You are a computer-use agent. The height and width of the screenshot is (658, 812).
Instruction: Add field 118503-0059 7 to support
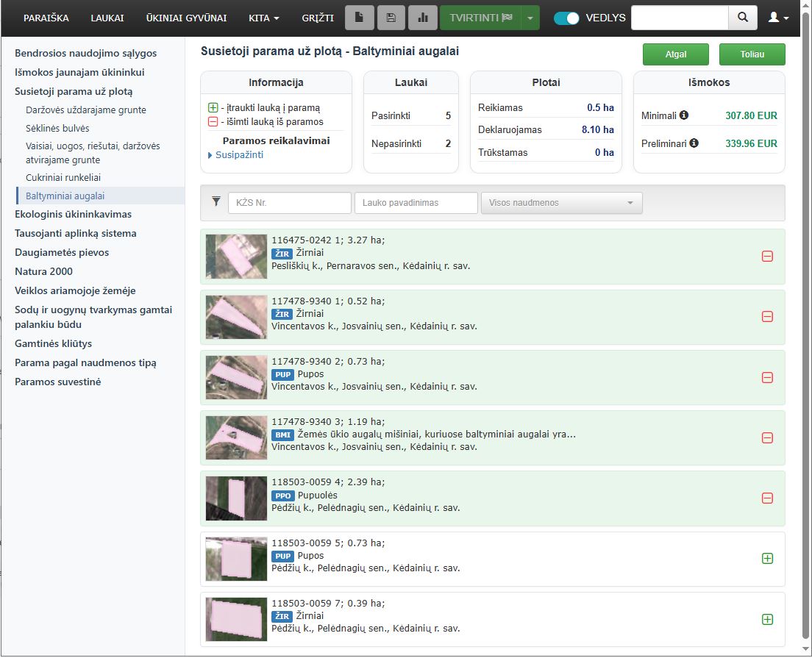coord(767,619)
